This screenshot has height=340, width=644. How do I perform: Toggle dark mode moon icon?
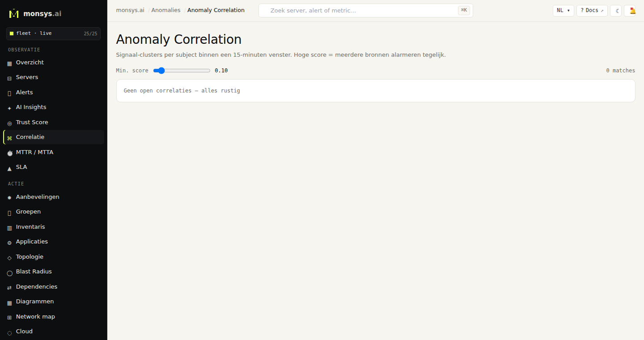(616, 11)
